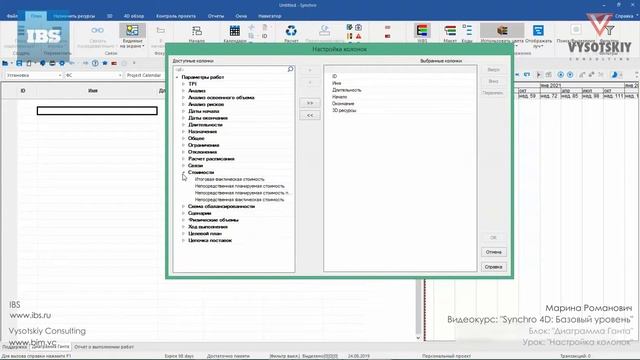Switch to the Навигатор tab
Image resolution: width=640 pixels, height=360 pixels.
[x=270, y=16]
